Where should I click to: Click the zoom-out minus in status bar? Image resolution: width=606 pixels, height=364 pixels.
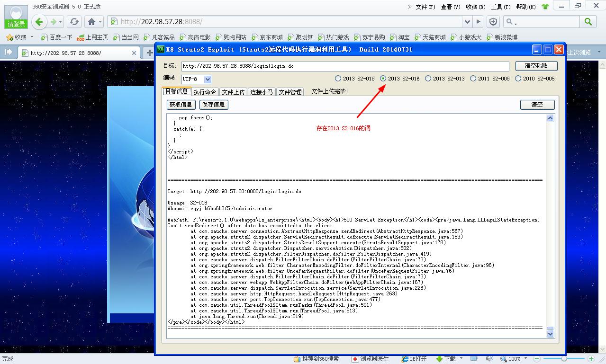pos(536,359)
